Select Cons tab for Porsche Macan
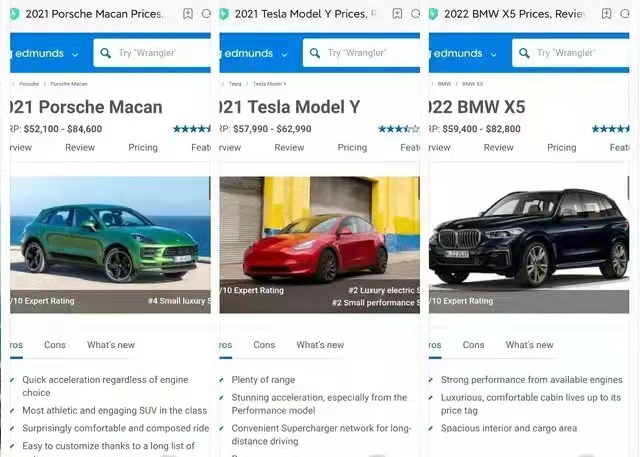 pyautogui.click(x=55, y=345)
